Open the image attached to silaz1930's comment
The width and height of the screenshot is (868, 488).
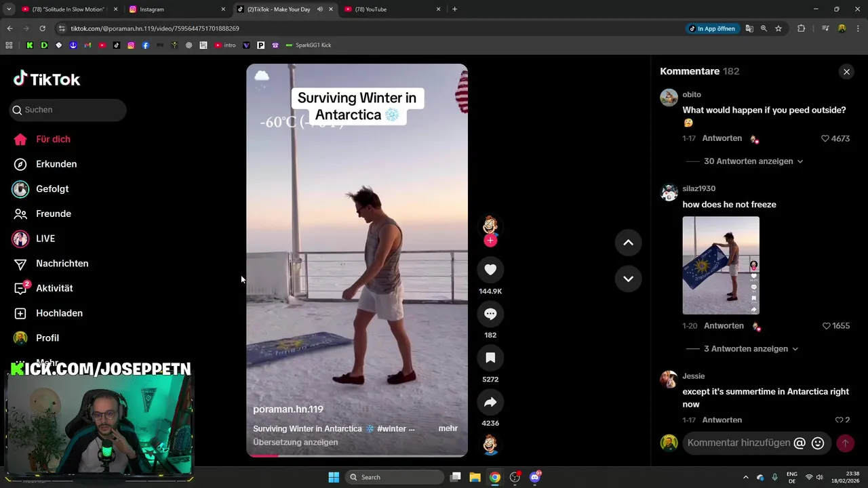click(721, 265)
